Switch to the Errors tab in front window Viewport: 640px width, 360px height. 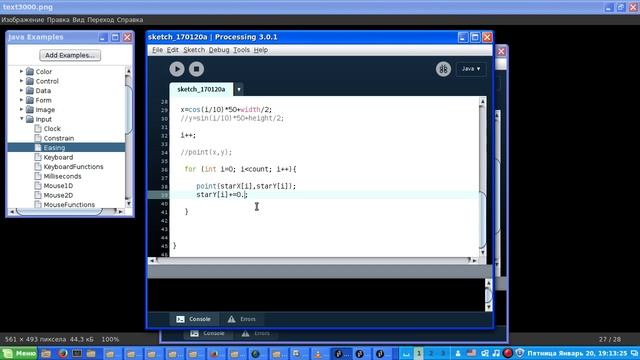242,319
